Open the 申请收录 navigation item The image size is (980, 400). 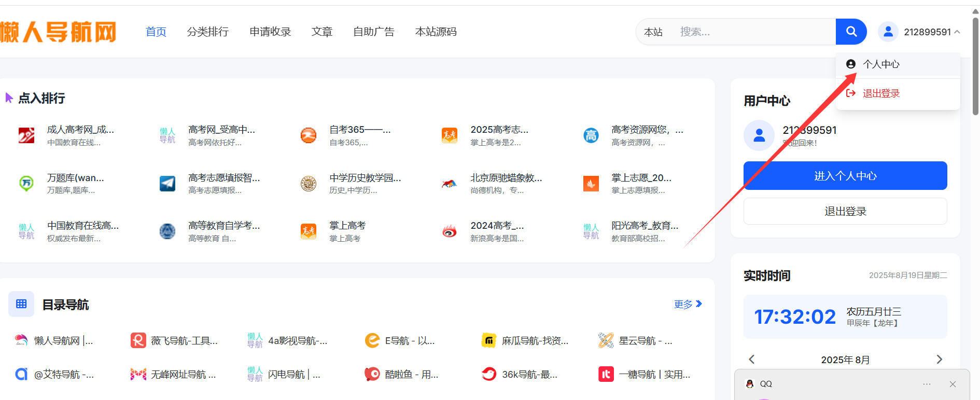coord(270,32)
